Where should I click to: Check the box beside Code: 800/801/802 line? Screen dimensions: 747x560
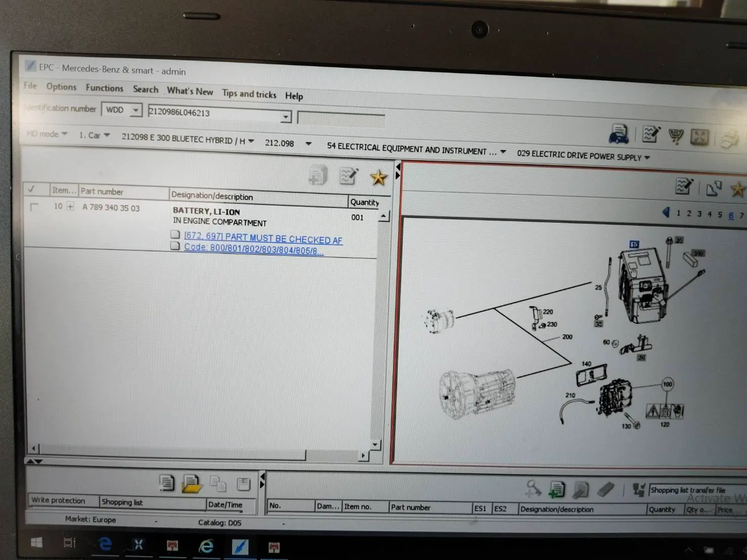pos(175,246)
